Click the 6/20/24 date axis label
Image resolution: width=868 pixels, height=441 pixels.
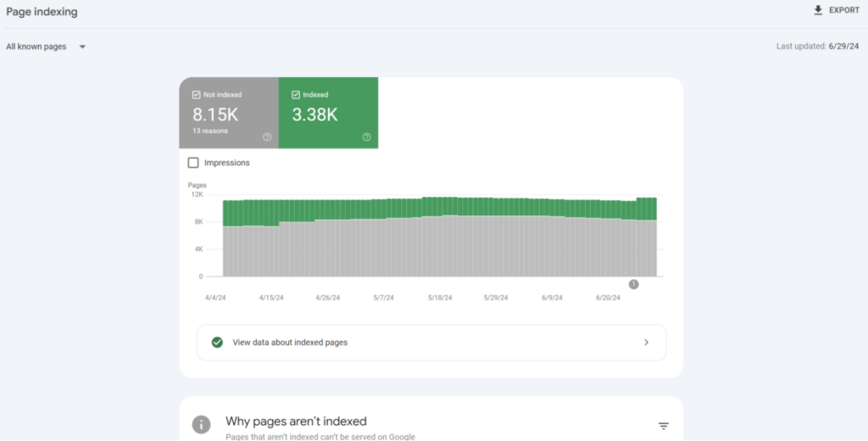click(x=608, y=298)
